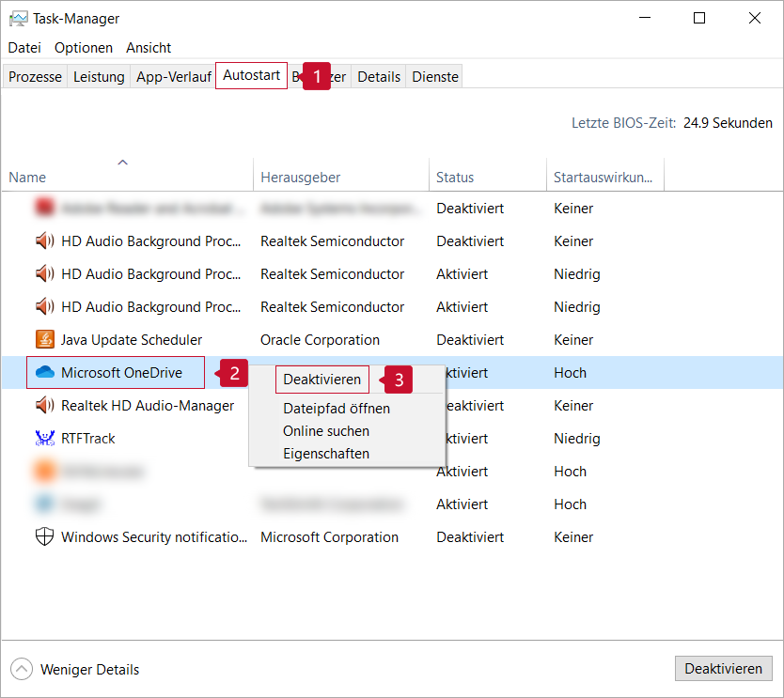Screen dimensions: 784x698
Task: Click the RTFTrack icon
Action: tap(44, 439)
